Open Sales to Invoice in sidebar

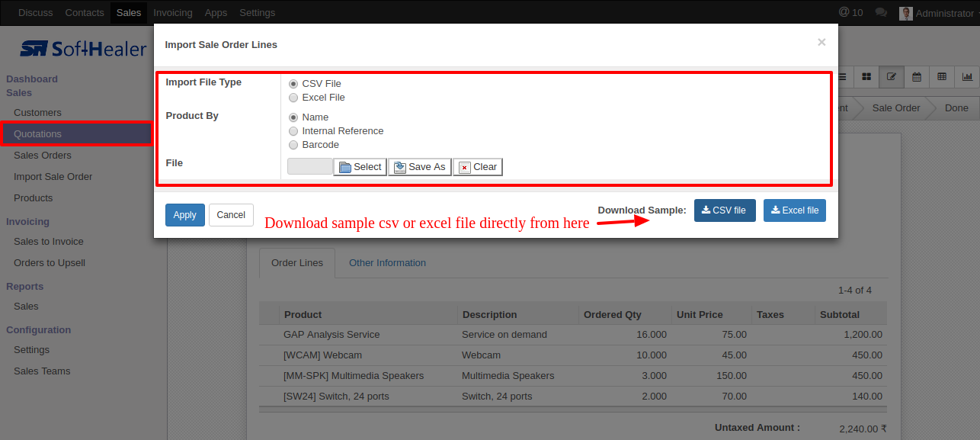click(49, 242)
